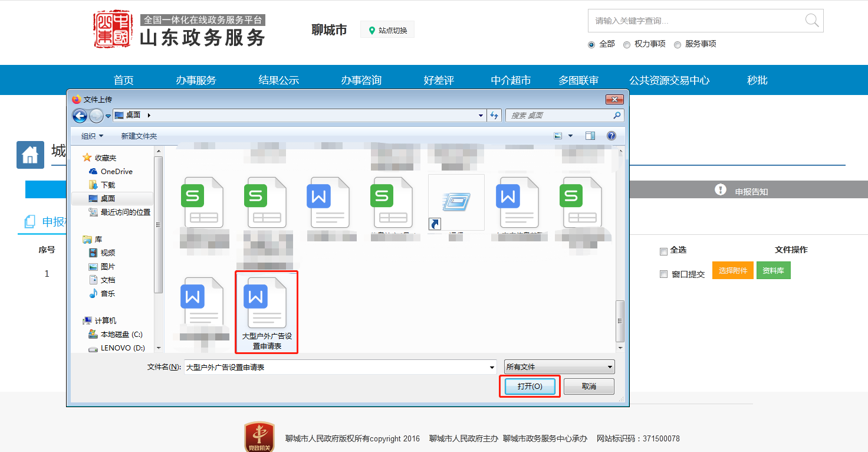Click the help question mark icon
Image resolution: width=868 pixels, height=452 pixels.
coord(611,136)
